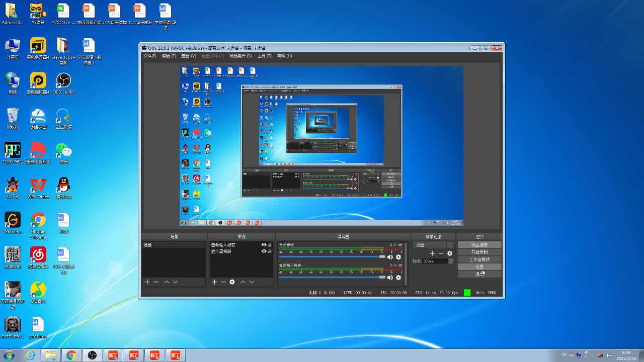Move selected source down with arrow icon
The image size is (644, 362).
(x=252, y=282)
